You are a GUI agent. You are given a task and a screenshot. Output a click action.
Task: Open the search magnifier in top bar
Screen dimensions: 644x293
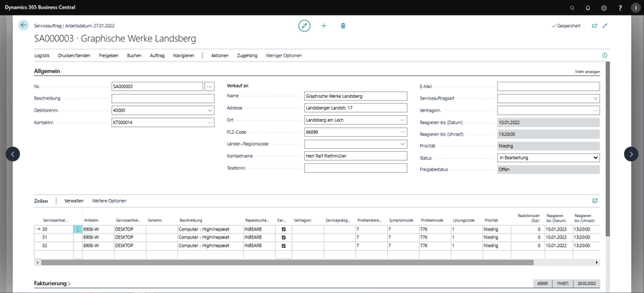572,7
